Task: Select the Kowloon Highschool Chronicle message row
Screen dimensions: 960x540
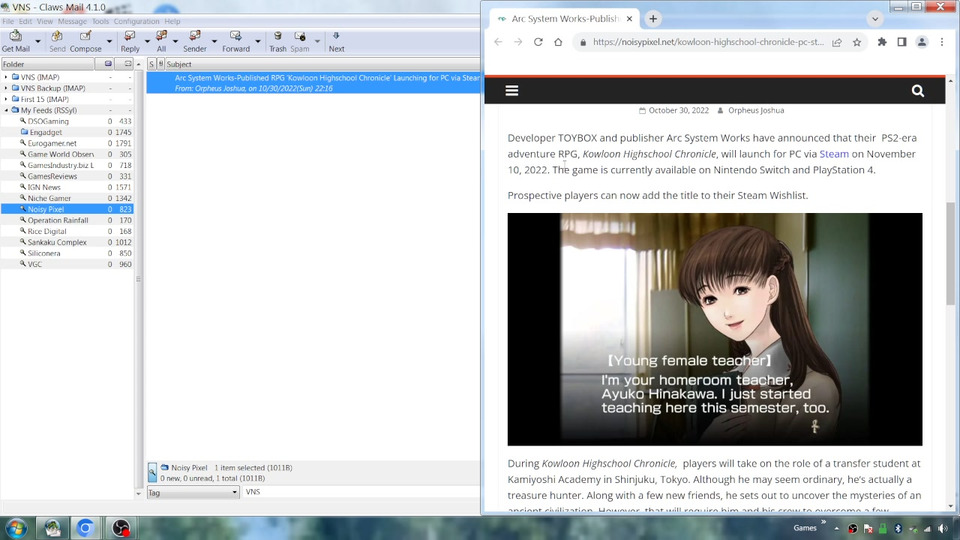Action: [x=313, y=83]
